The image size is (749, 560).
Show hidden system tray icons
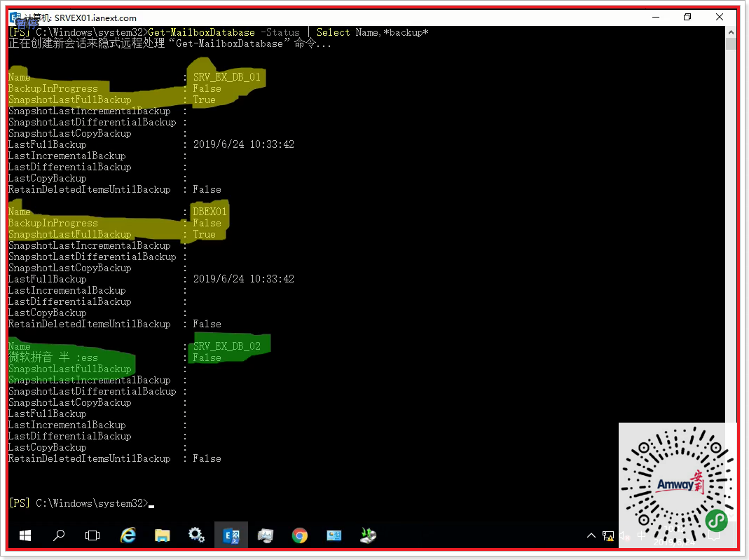[x=591, y=535]
